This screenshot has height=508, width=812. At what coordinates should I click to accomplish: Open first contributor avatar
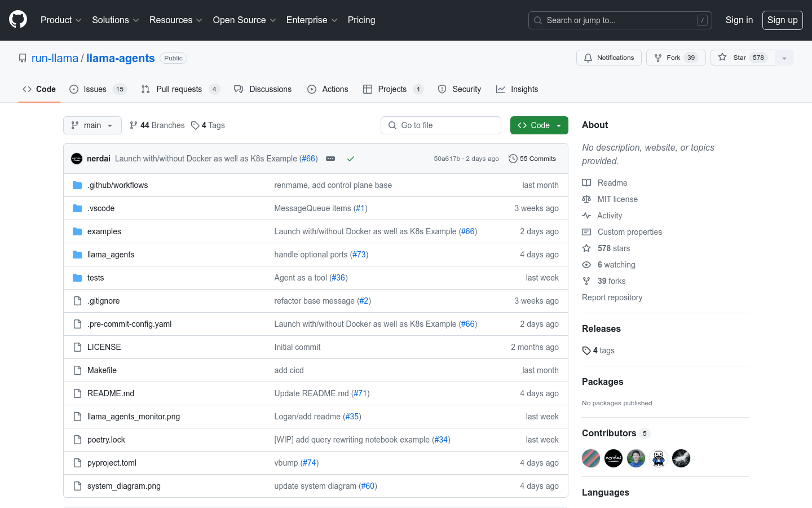(591, 458)
